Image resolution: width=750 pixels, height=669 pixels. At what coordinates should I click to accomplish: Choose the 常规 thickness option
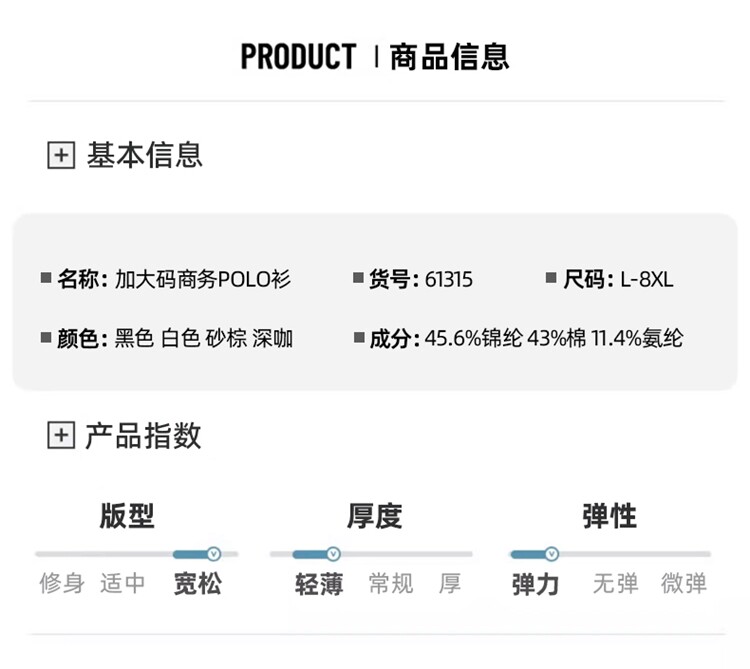[390, 583]
